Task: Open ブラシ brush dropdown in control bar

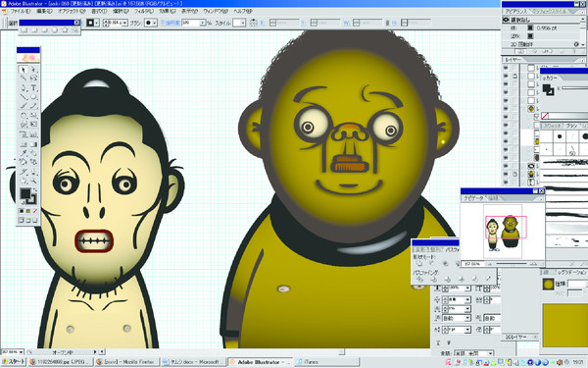Action: click(155, 23)
